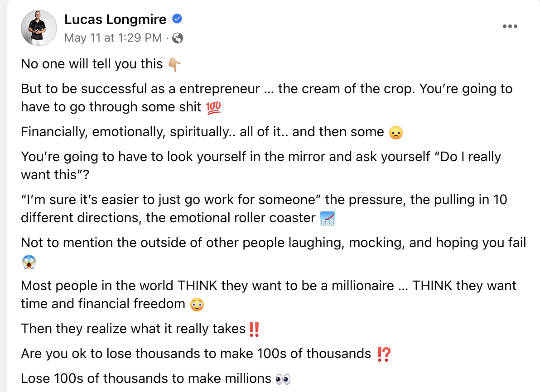540x392 pixels.
Task: Open Lucas Longmire's profile picture
Action: tap(39, 28)
